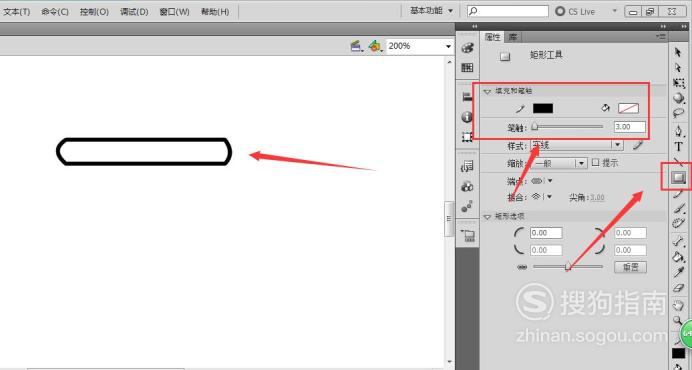The height and width of the screenshot is (370, 692).
Task: Open the Code Snippets panel icon
Action: (467, 166)
